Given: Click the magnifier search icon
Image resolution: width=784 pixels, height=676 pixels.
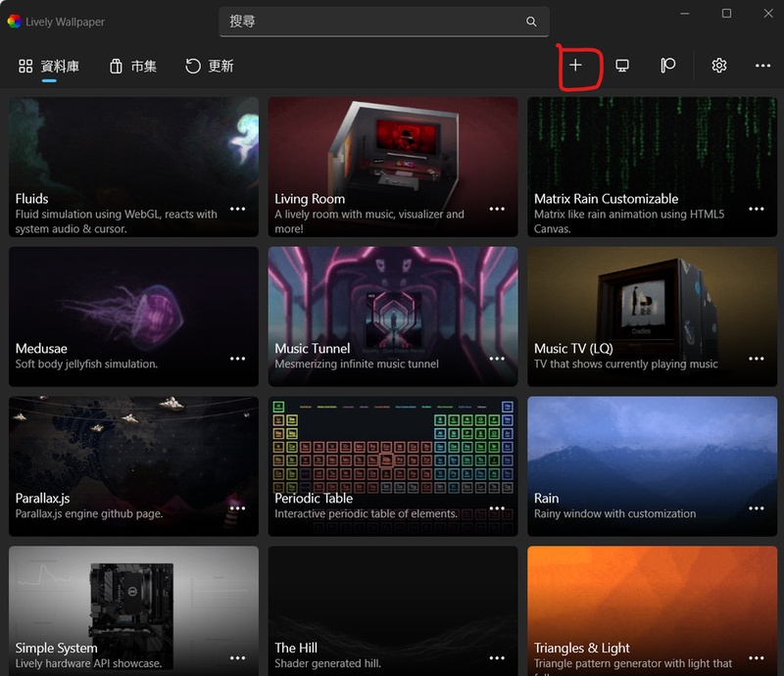Looking at the screenshot, I should click(531, 22).
